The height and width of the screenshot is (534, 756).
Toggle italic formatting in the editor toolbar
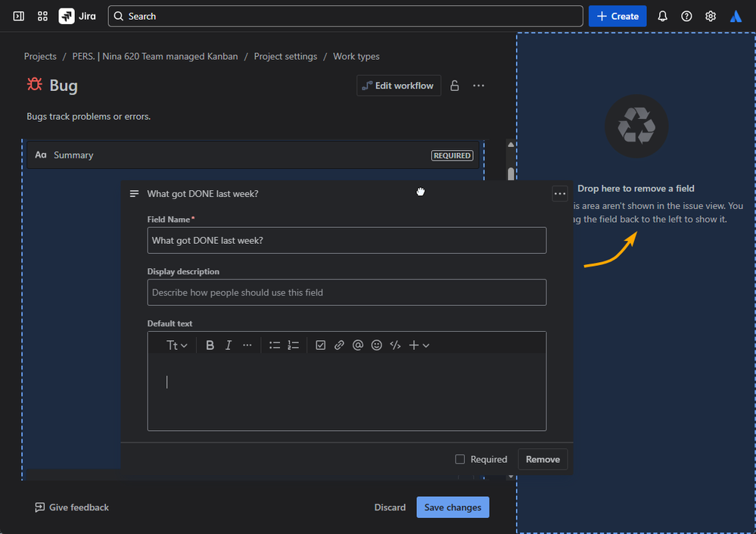[229, 345]
